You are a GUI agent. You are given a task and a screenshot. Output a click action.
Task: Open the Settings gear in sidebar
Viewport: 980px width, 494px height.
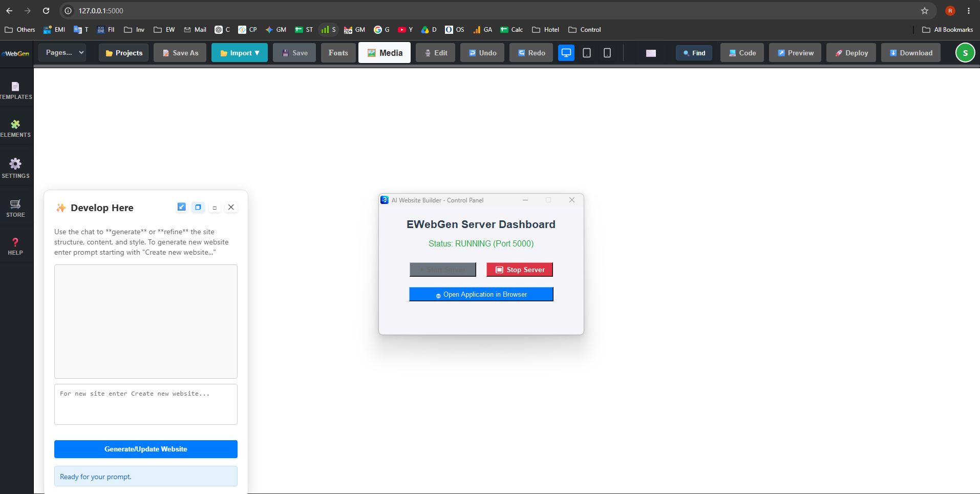15,168
